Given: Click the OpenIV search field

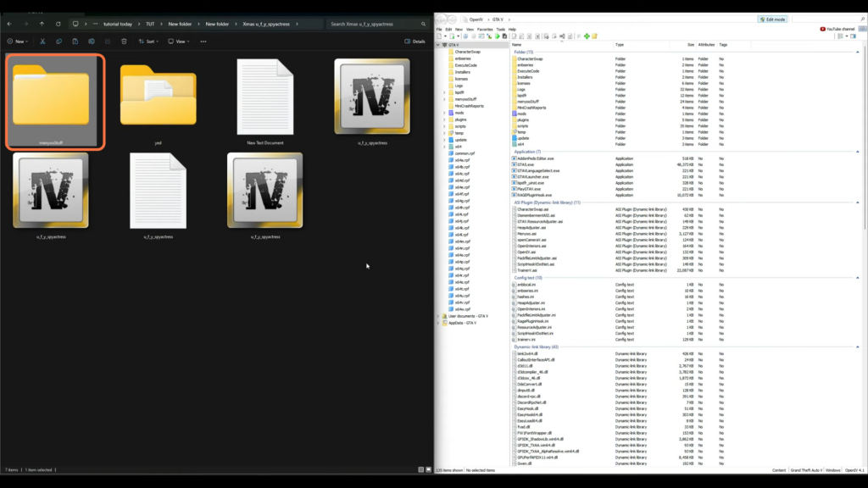Looking at the screenshot, I should click(828, 19).
